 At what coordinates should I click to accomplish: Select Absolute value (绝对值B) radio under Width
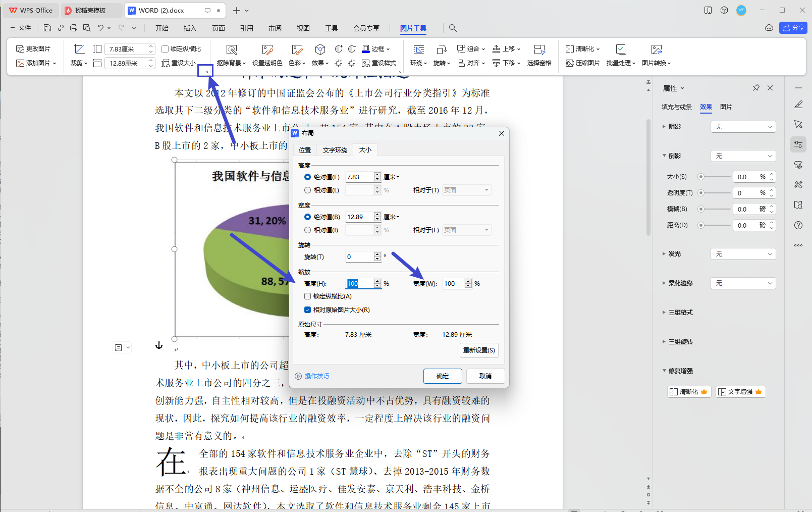coord(307,217)
